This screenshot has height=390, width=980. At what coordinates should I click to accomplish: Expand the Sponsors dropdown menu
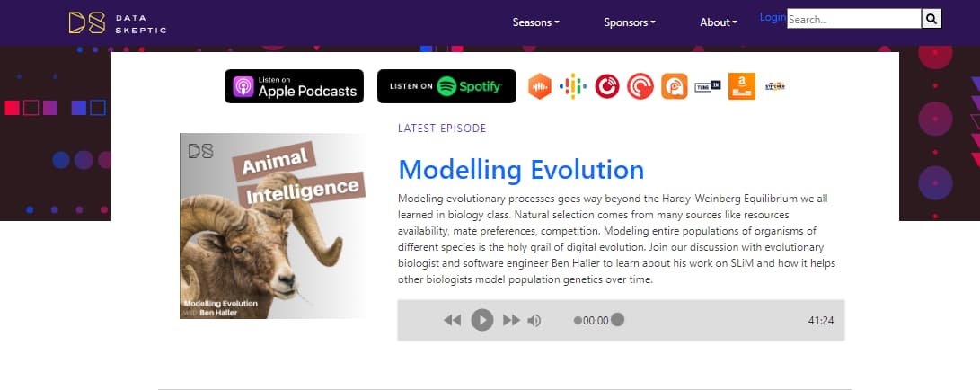click(630, 22)
